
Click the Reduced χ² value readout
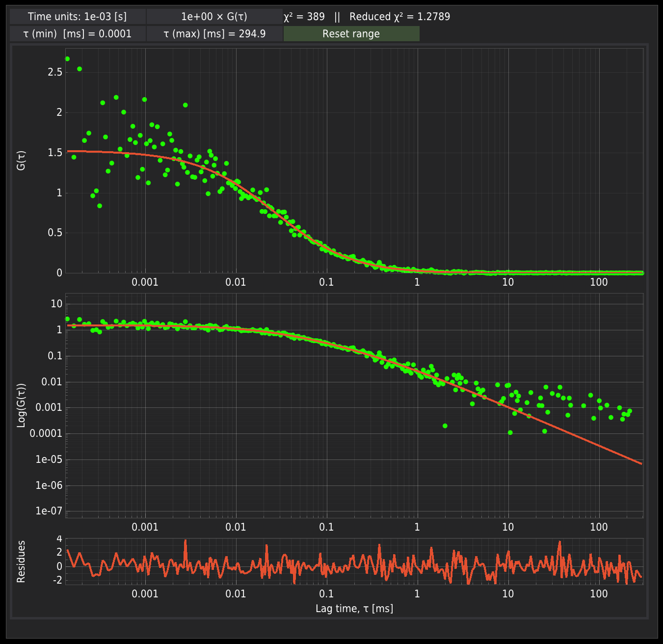(399, 17)
